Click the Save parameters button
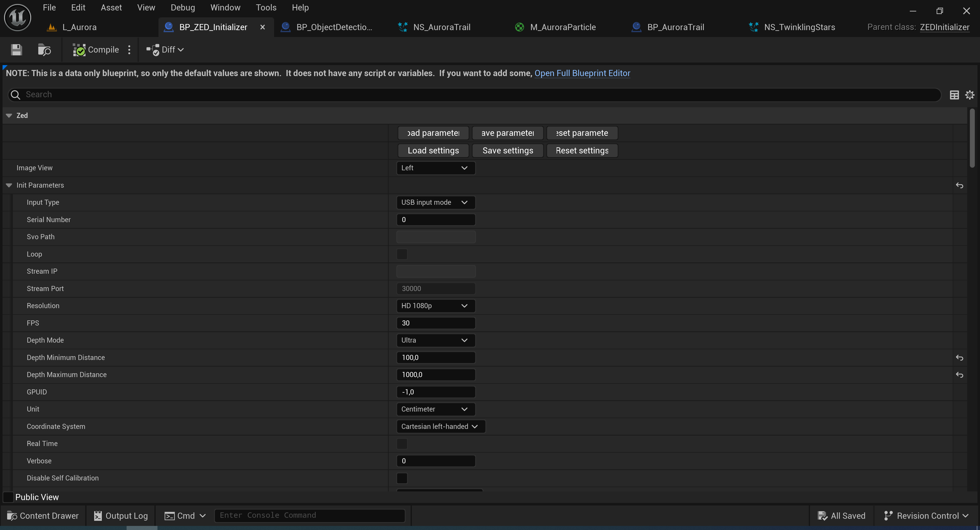The width and height of the screenshot is (980, 530). coord(508,133)
